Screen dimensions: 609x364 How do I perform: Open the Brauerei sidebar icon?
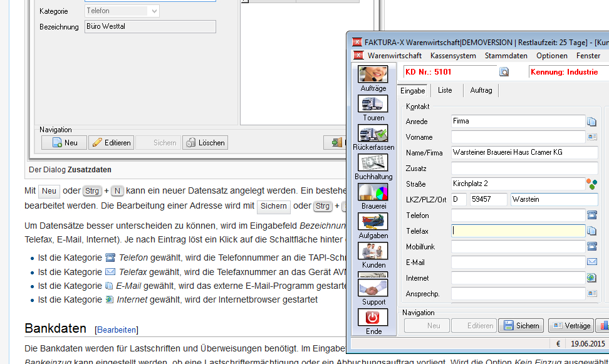click(x=373, y=192)
